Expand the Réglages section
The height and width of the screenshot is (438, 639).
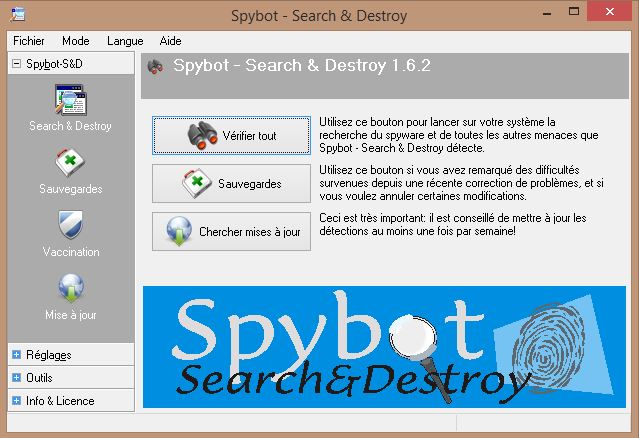(x=16, y=354)
